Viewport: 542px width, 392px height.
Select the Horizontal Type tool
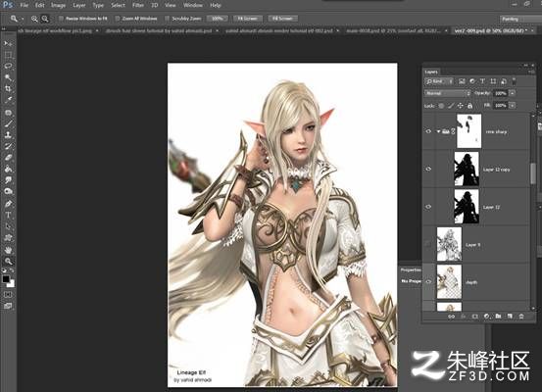pyautogui.click(x=8, y=215)
